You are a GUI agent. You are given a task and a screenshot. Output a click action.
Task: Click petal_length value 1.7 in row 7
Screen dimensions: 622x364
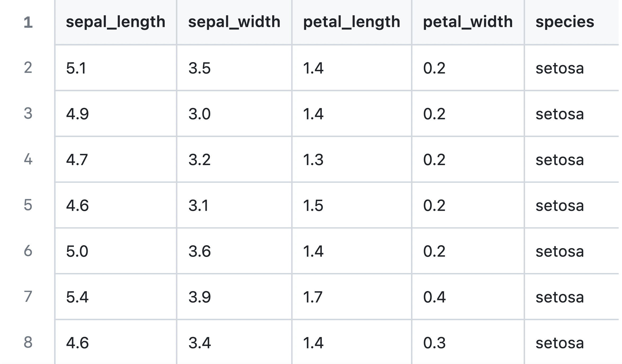(x=313, y=297)
